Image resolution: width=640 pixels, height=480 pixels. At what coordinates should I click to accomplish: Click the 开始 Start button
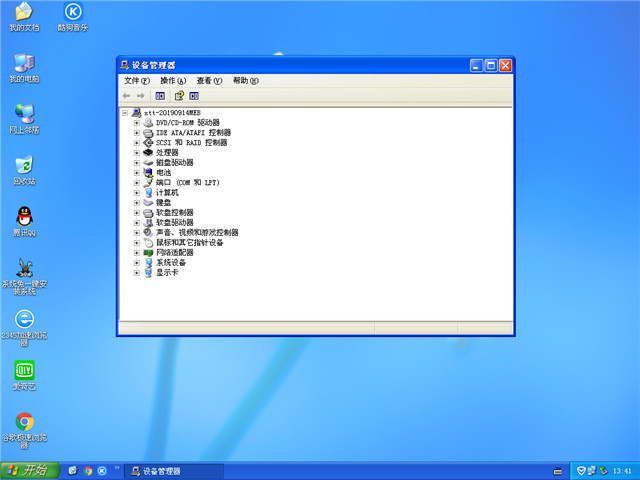(x=28, y=470)
